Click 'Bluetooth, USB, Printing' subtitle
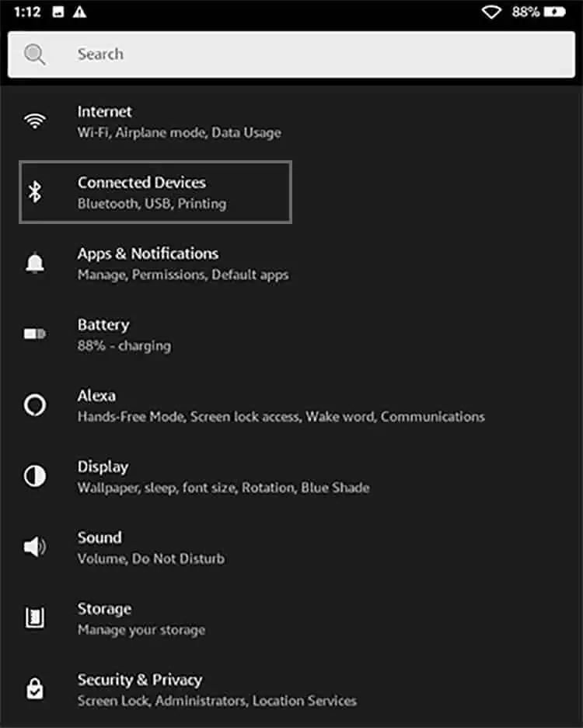This screenshot has width=583, height=728. pos(152,204)
